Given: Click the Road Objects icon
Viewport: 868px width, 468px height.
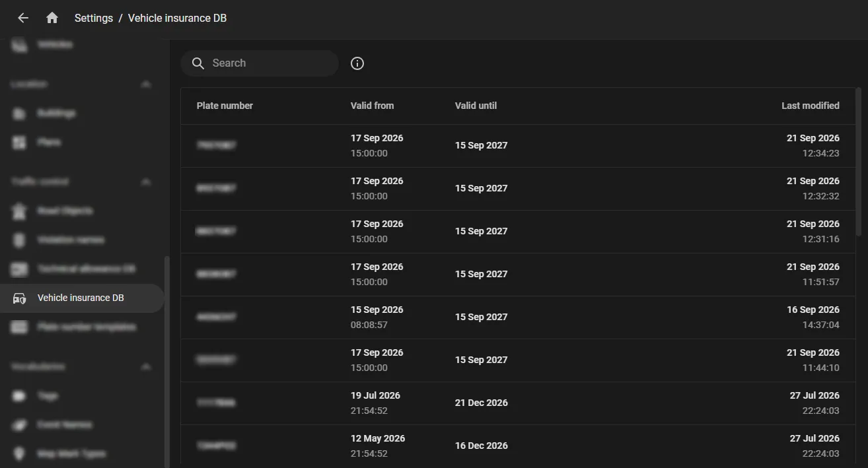Looking at the screenshot, I should tap(20, 211).
